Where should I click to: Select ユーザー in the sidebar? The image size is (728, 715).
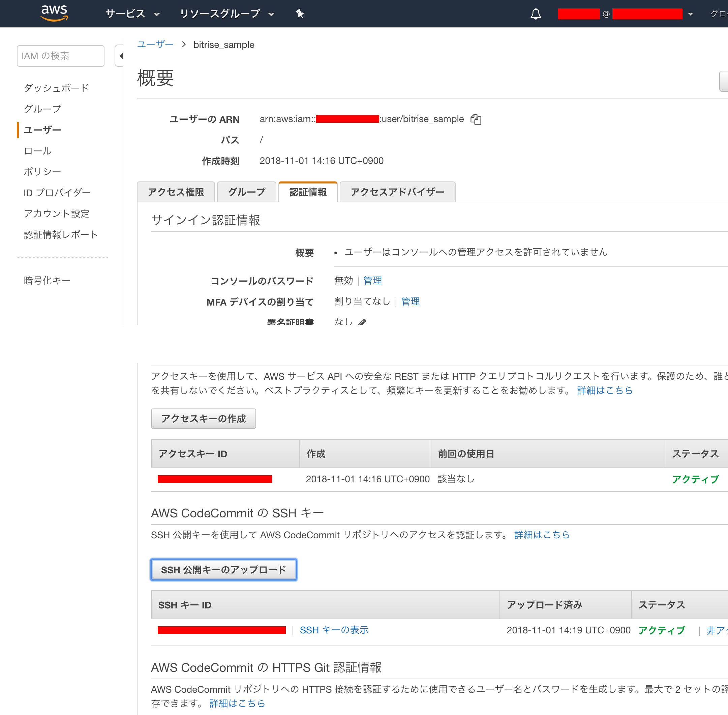42,130
